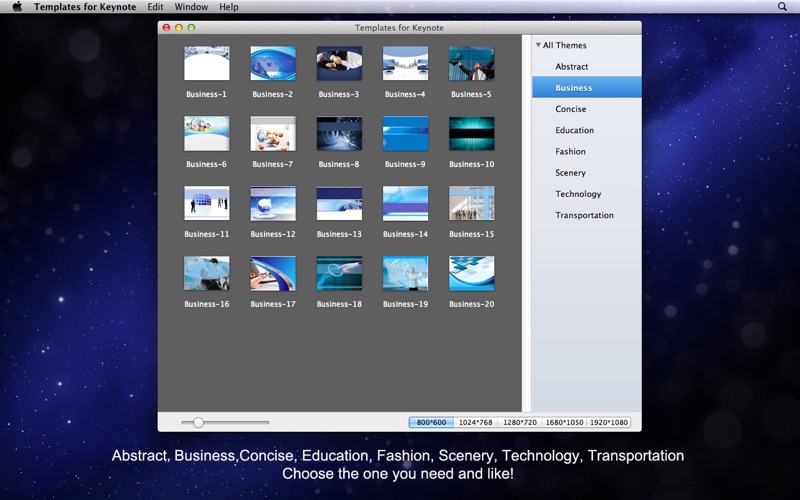This screenshot has width=800, height=500.
Task: Open the Help menu
Action: tap(229, 7)
